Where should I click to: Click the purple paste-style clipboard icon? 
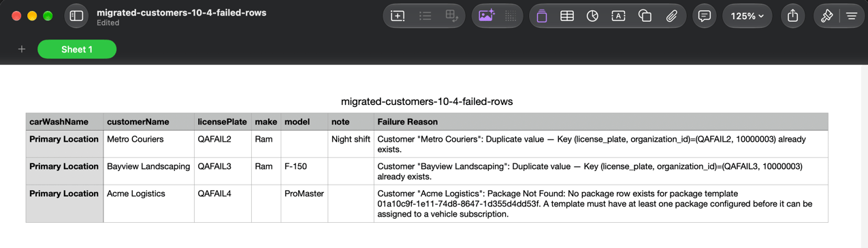coord(542,16)
